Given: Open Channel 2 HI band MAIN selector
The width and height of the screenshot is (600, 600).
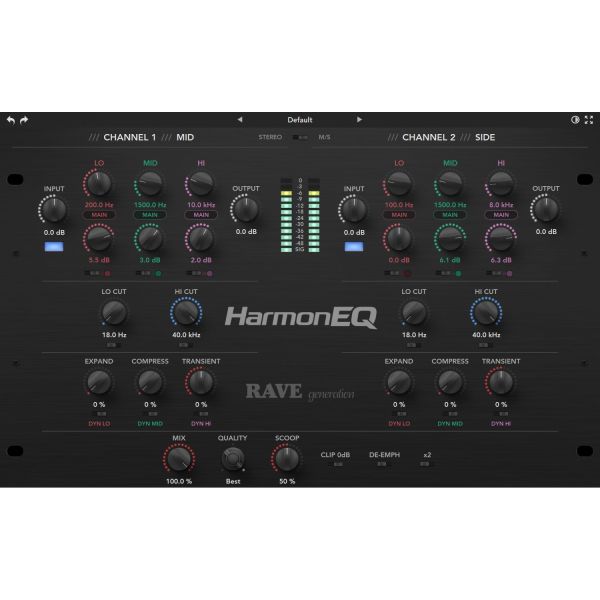Looking at the screenshot, I should pos(501,215).
